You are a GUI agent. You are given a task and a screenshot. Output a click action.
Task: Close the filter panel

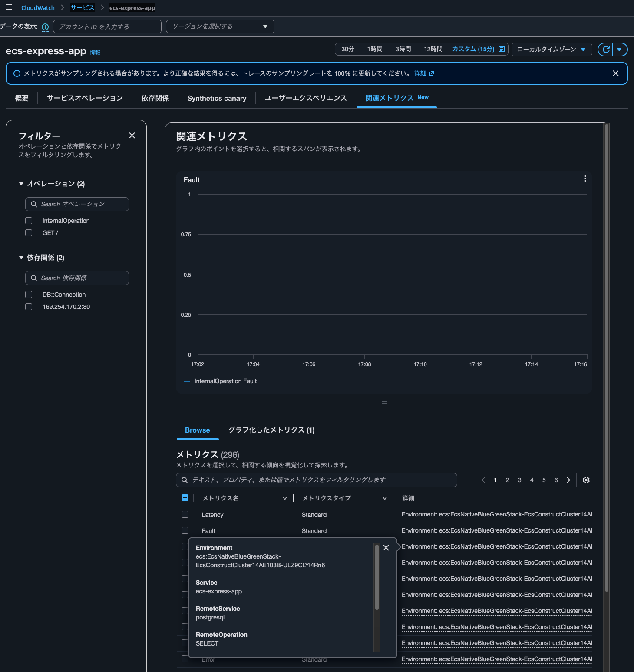pos(132,136)
